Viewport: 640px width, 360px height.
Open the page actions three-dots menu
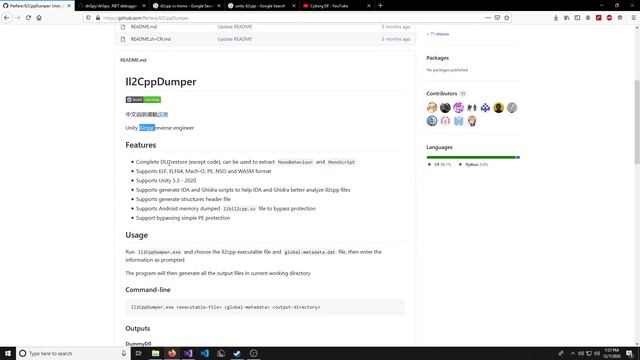[x=488, y=18]
